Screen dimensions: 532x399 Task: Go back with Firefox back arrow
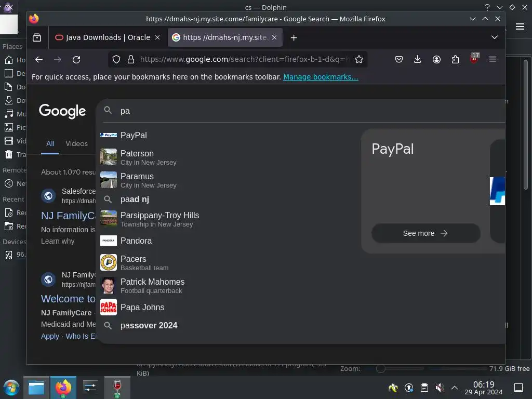click(x=39, y=60)
